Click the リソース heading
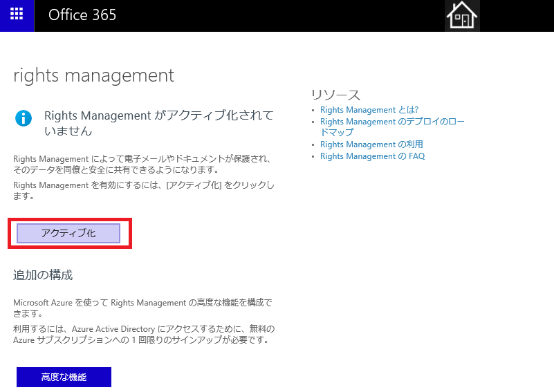The height and width of the screenshot is (392, 554). [x=335, y=95]
